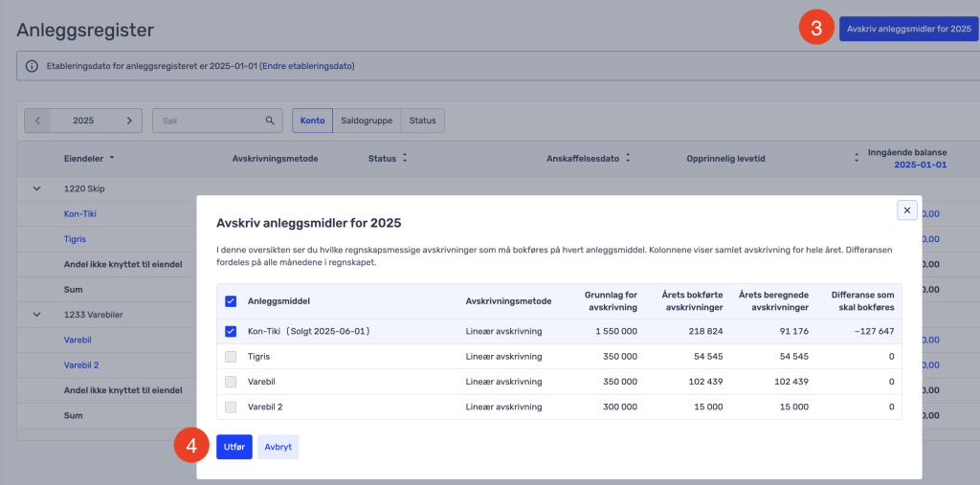Screen dimensions: 980x485
Task: Open the Eiendeler column dropdown
Action: 112,158
